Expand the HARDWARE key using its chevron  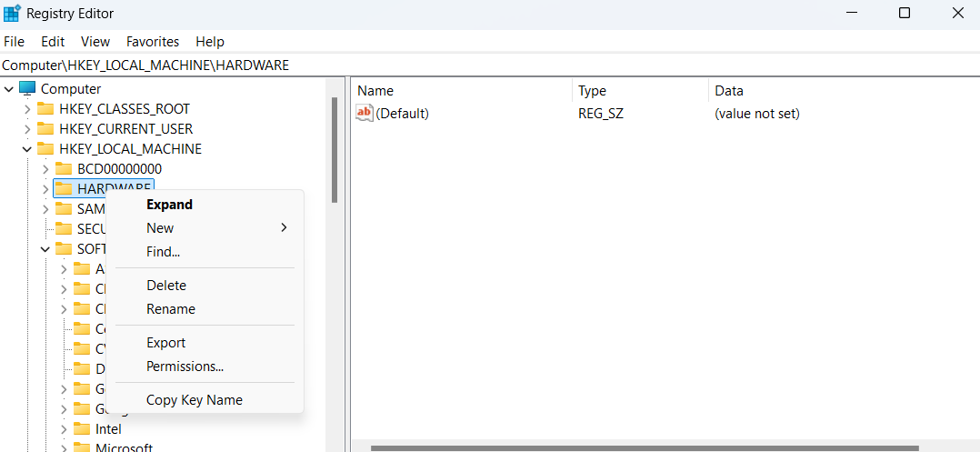[x=45, y=189]
